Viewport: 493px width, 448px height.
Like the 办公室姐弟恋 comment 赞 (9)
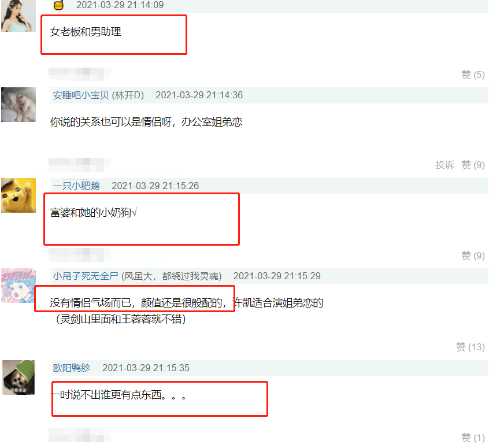pos(473,165)
